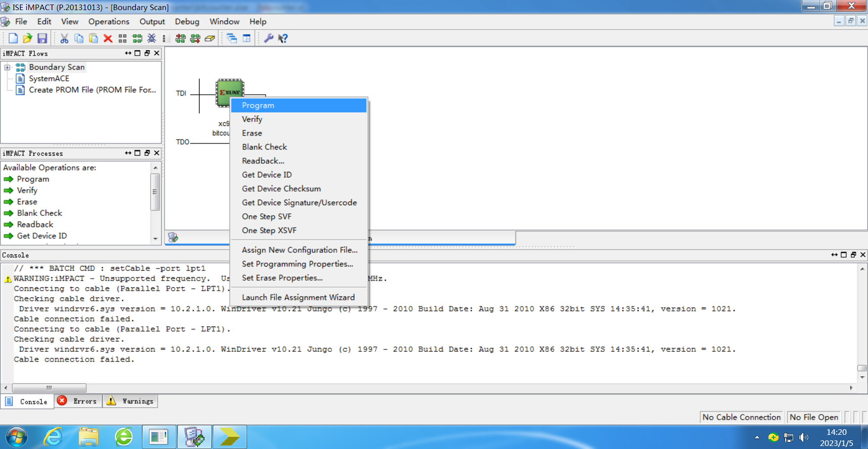The height and width of the screenshot is (449, 868).
Task: Click the Boundary Scan tab icon below canvas
Action: tap(173, 237)
